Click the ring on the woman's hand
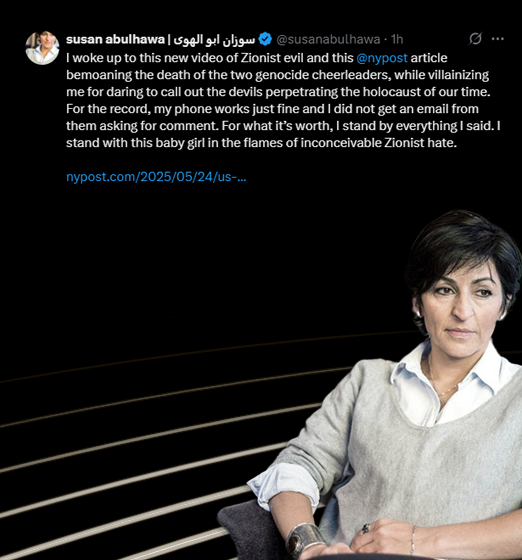This screenshot has width=522, height=560. [x=365, y=528]
